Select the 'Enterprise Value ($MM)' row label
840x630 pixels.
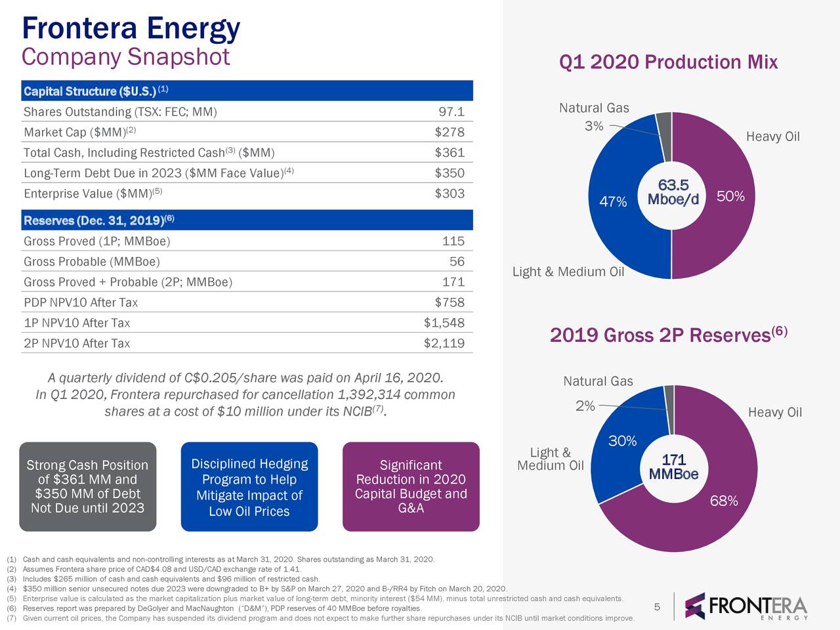pyautogui.click(x=93, y=194)
